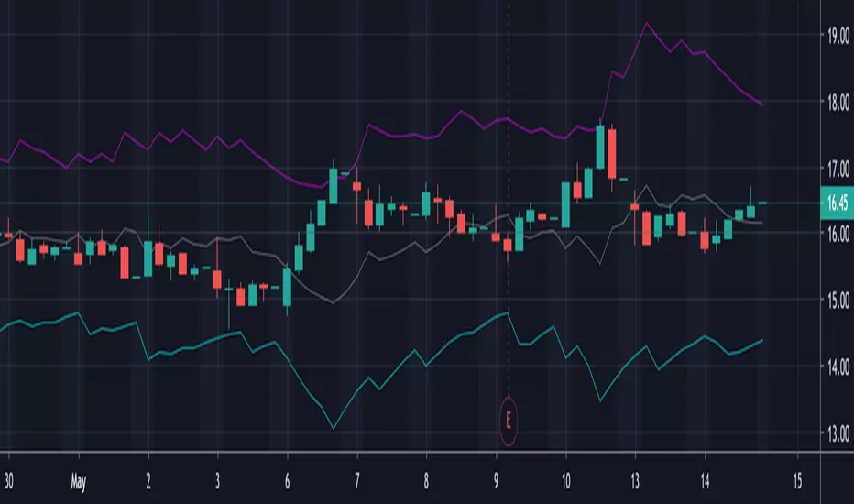Click the earnings 'E' marker circle
Image resolution: width=854 pixels, height=504 pixels.
point(509,422)
